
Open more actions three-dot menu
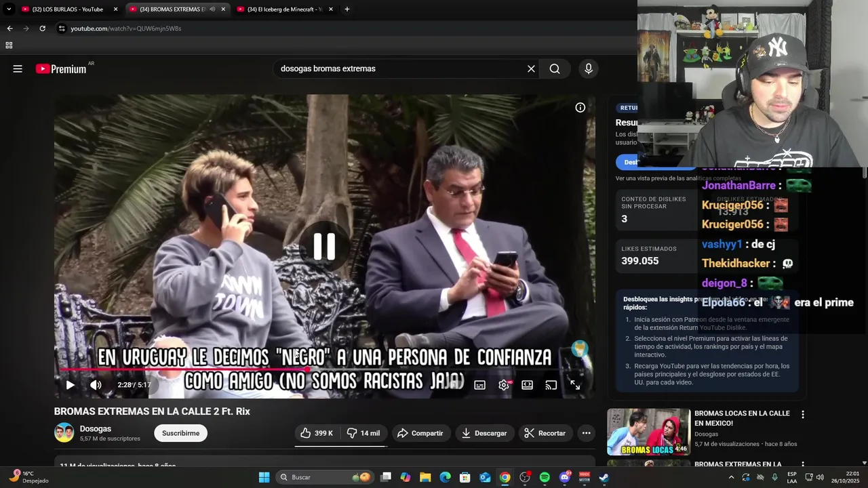[586, 433]
